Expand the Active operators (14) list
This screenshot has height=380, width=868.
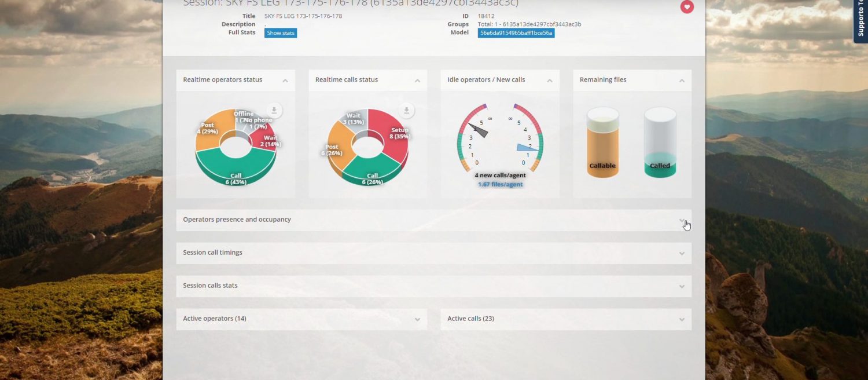(x=417, y=319)
